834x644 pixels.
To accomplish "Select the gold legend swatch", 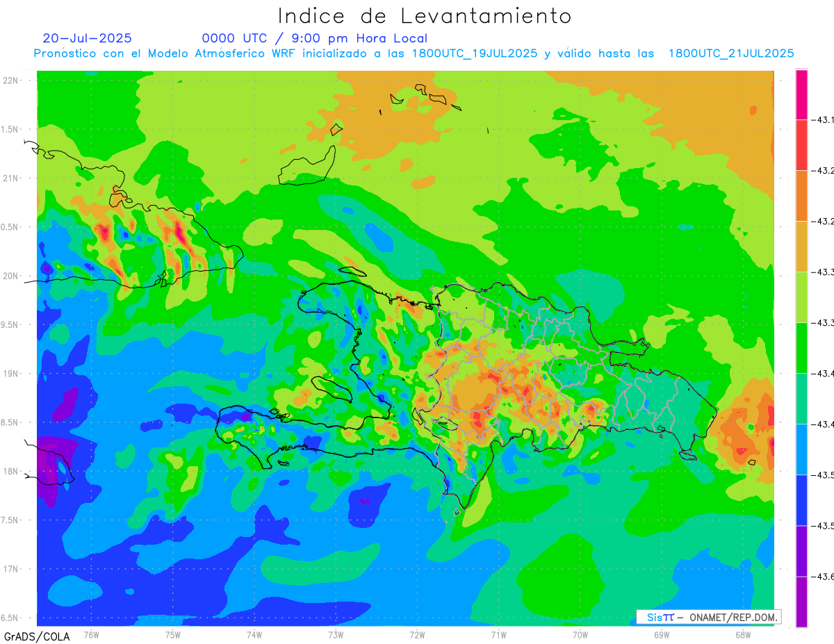I will click(801, 247).
